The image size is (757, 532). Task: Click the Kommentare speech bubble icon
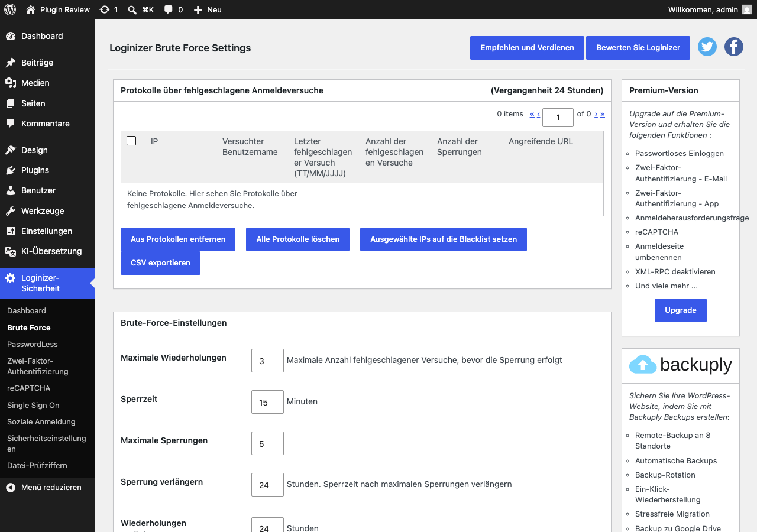tap(11, 124)
